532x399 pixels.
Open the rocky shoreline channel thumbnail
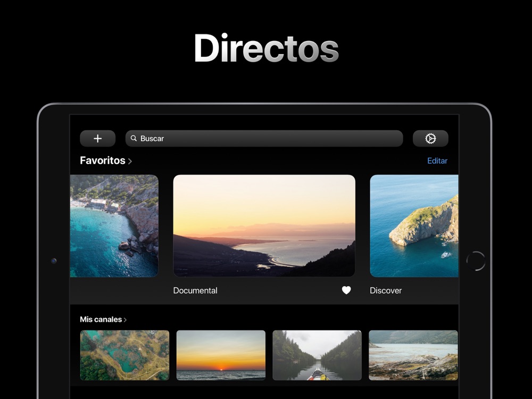coord(413,355)
